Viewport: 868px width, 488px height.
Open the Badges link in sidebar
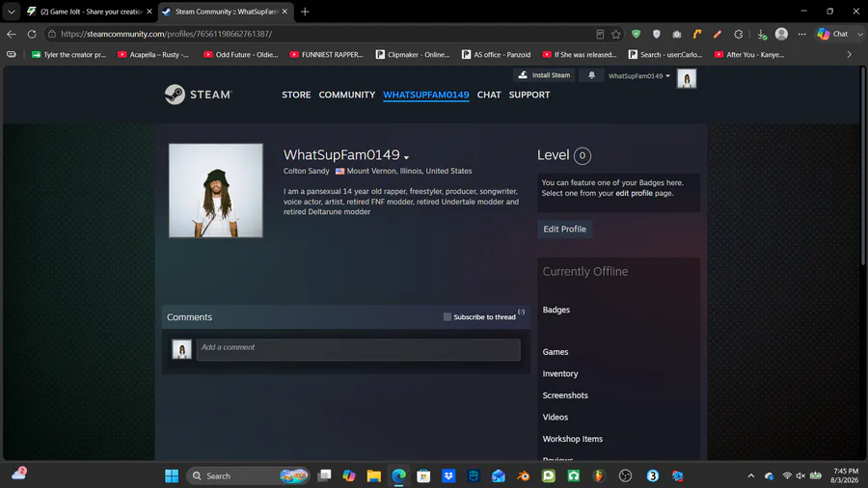coord(556,310)
